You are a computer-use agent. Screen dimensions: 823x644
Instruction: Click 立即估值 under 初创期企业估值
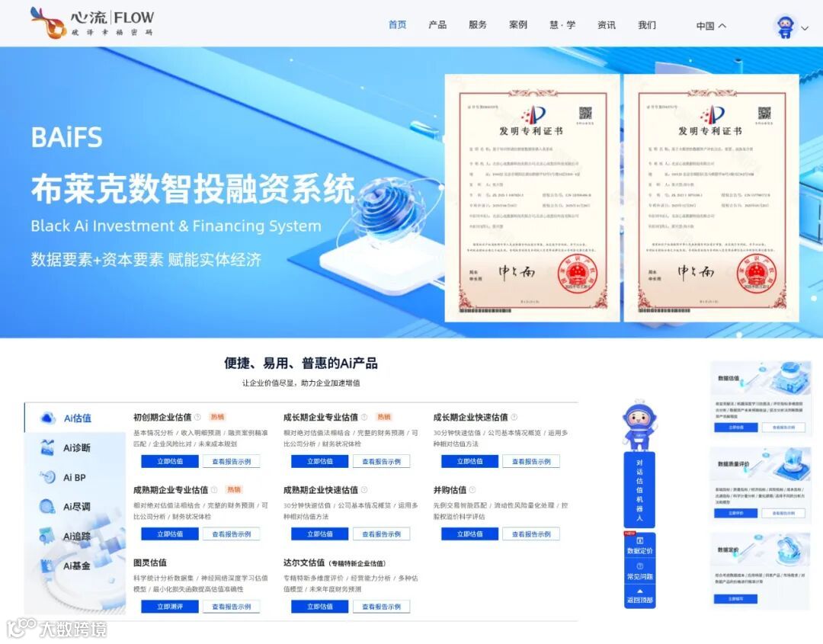170,461
